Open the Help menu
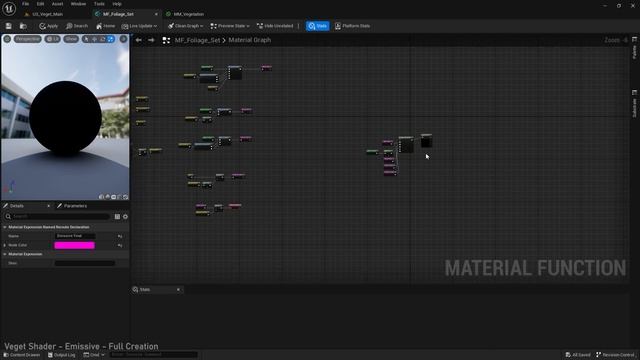The width and height of the screenshot is (640, 360). point(117,4)
